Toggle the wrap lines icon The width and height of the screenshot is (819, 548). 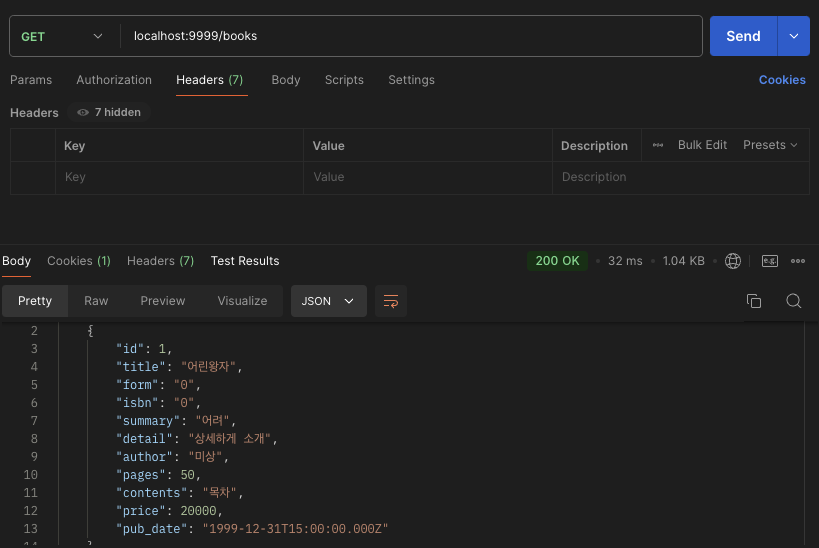tap(391, 301)
